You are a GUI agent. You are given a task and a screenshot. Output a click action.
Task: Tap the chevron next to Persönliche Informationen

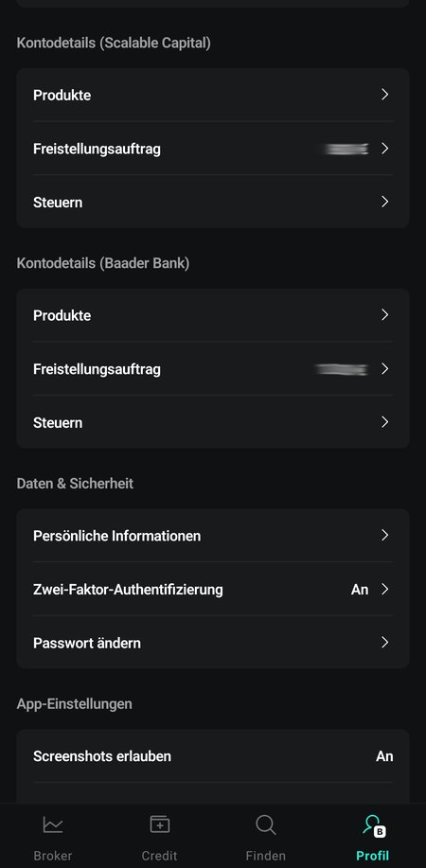[385, 536]
